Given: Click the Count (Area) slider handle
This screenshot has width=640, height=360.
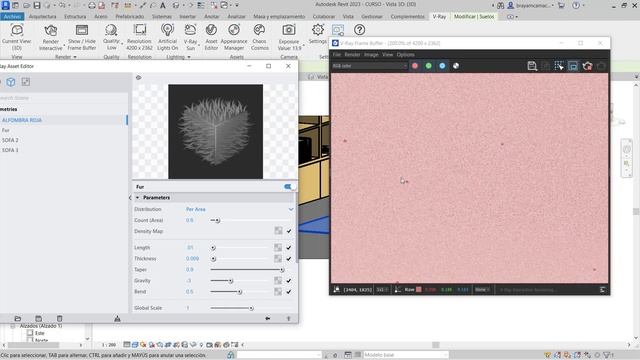Looking at the screenshot, I should [x=218, y=220].
